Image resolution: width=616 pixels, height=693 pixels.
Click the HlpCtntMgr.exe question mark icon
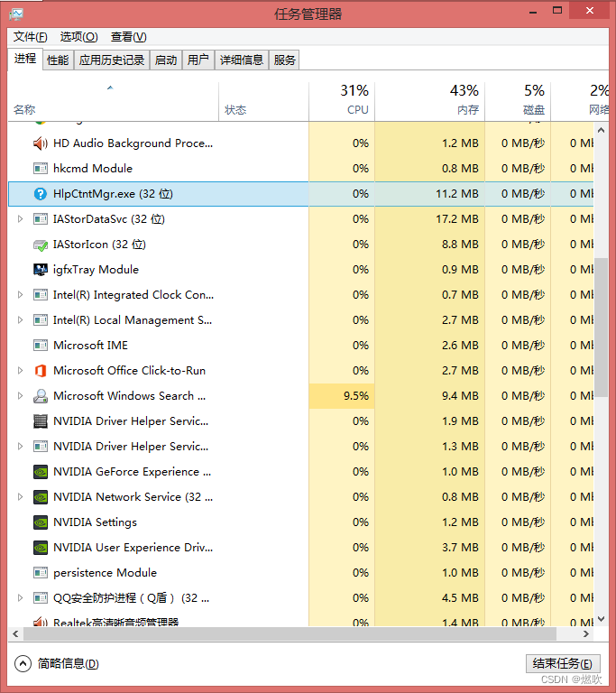(x=41, y=194)
